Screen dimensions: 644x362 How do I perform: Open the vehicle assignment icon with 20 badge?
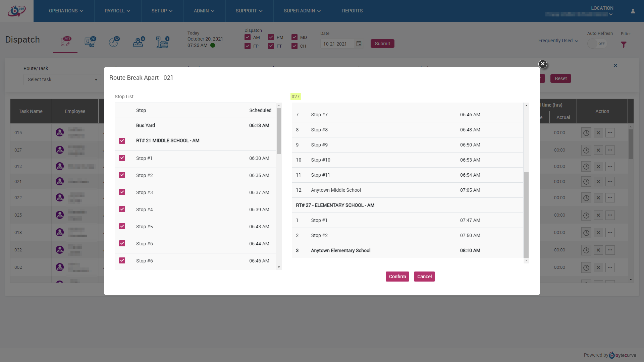90,42
